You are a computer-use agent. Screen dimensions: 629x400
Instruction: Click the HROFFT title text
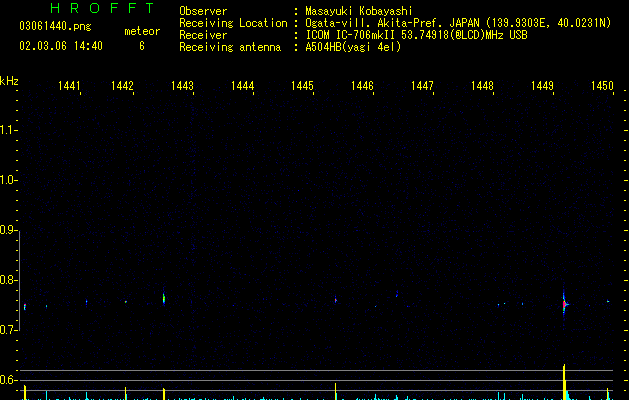pyautogui.click(x=102, y=8)
